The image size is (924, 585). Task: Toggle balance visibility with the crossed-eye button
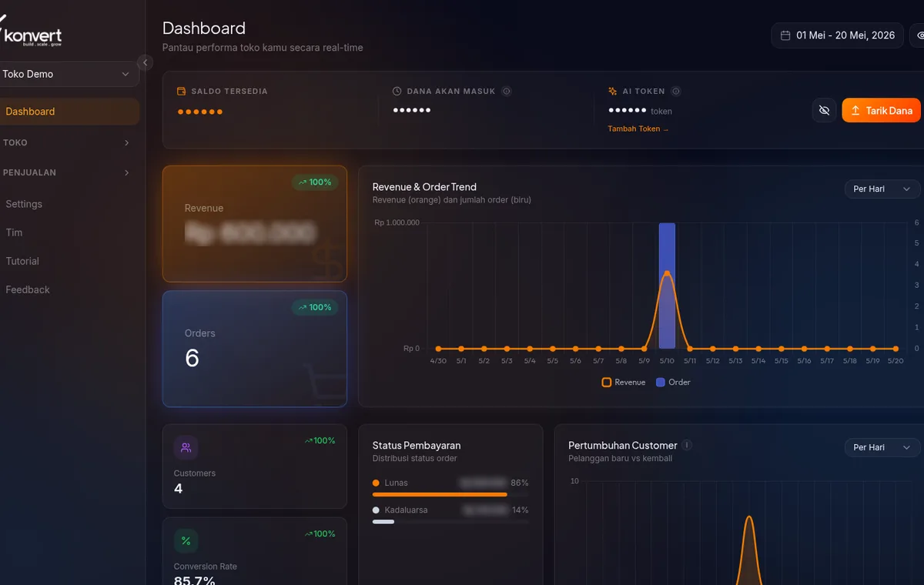(x=824, y=111)
